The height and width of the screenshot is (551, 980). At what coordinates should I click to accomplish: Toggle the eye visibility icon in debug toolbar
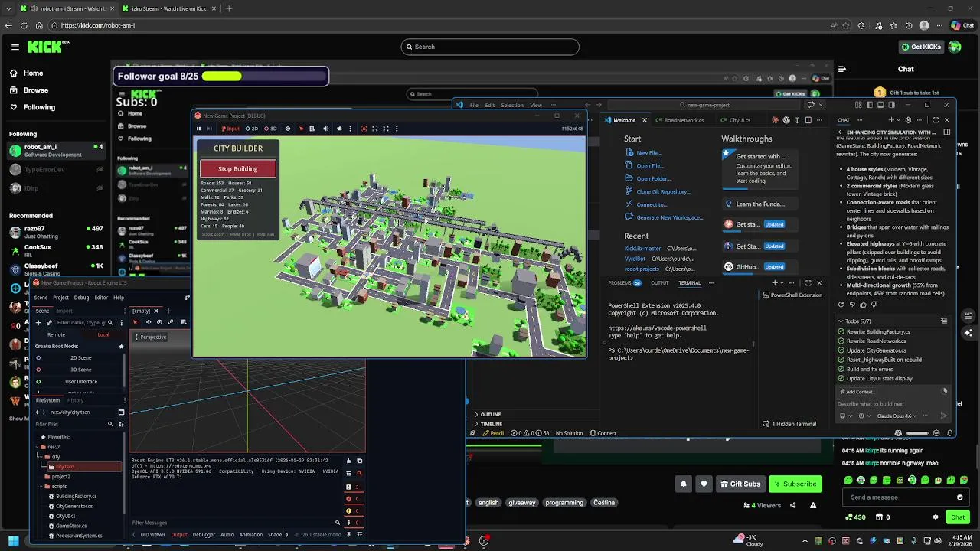(x=288, y=129)
